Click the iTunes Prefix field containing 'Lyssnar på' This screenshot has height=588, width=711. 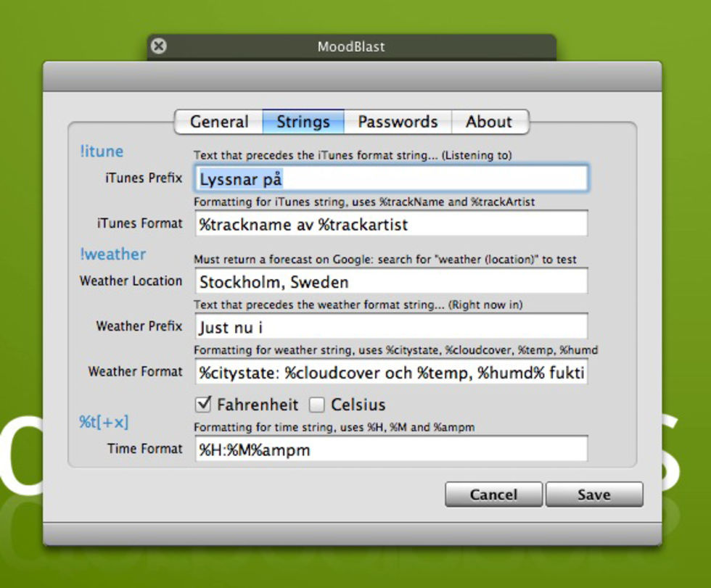[x=391, y=178]
